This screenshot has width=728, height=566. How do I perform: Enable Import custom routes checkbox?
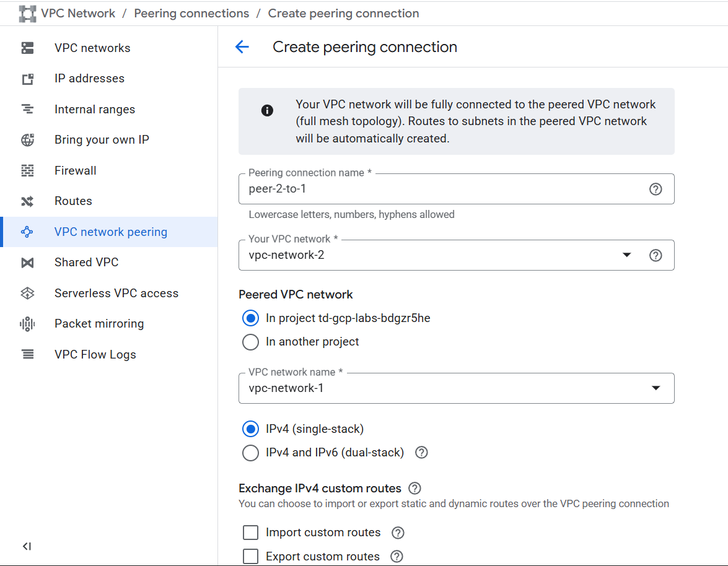[x=250, y=533]
